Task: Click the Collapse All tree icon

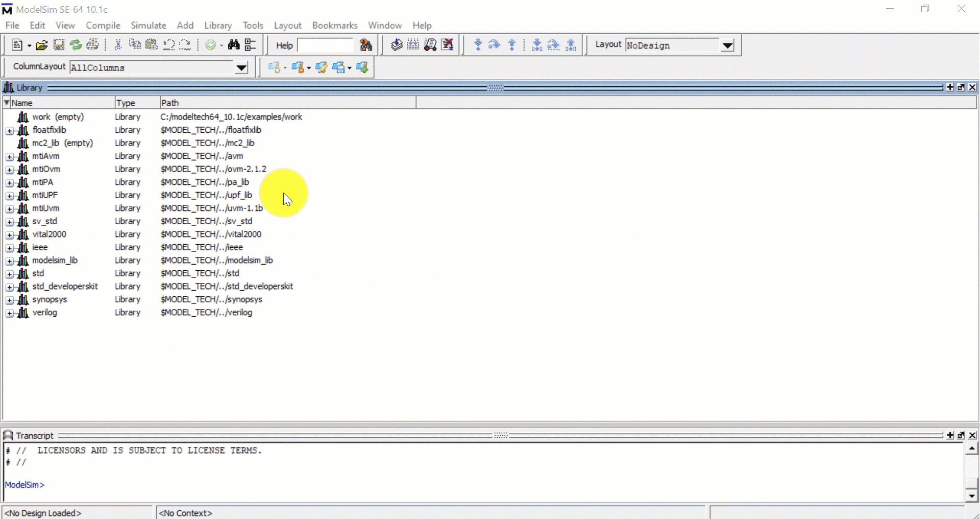Action: click(x=250, y=45)
